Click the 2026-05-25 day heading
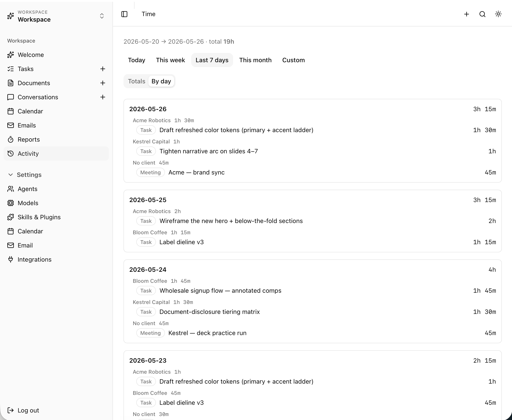 tap(148, 200)
